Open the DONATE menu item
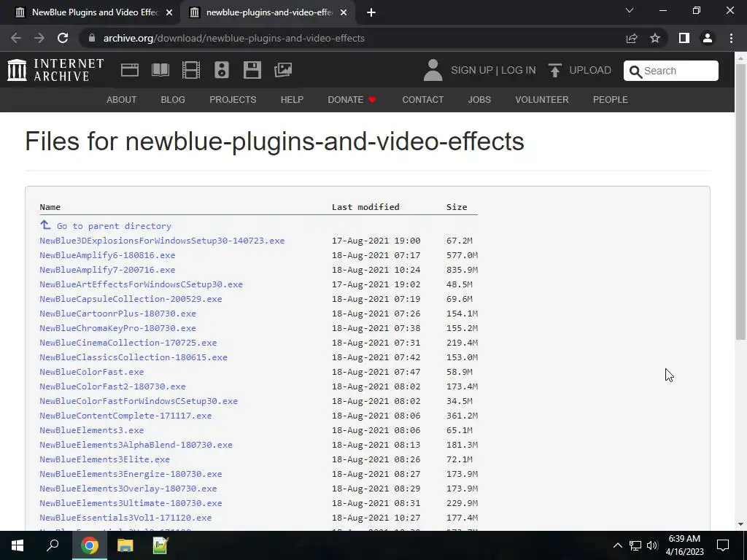The width and height of the screenshot is (747, 560). (352, 99)
